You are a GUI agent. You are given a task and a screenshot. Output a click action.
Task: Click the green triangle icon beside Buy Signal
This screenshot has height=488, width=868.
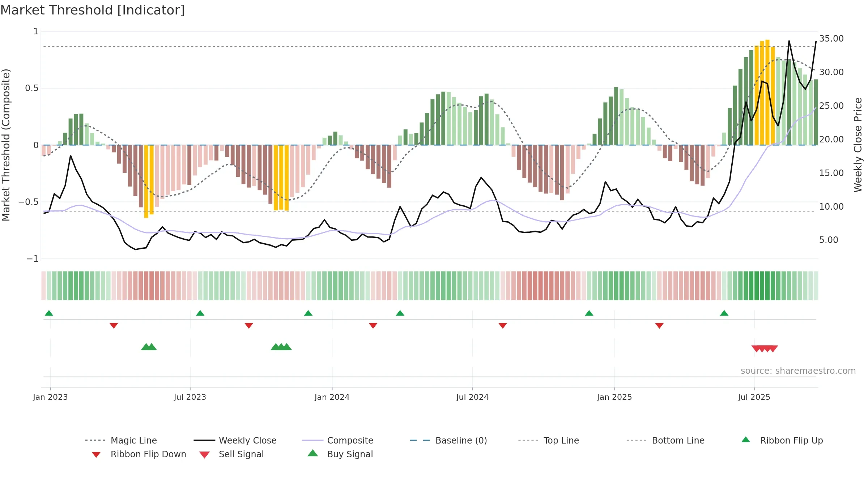(313, 453)
